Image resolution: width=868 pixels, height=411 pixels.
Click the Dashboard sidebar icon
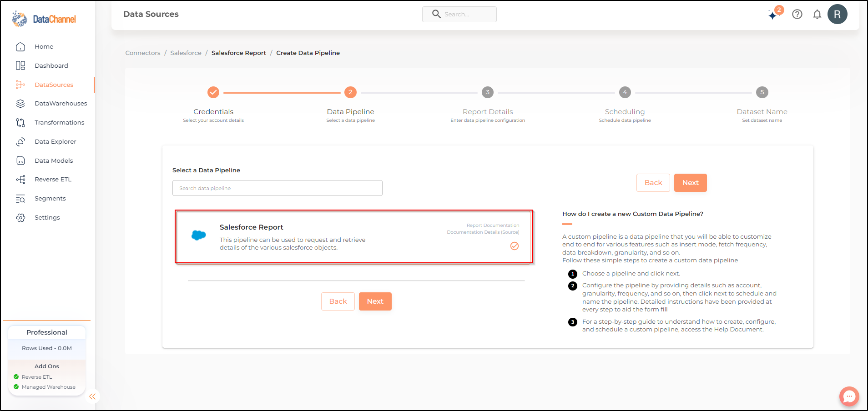pyautogui.click(x=20, y=65)
